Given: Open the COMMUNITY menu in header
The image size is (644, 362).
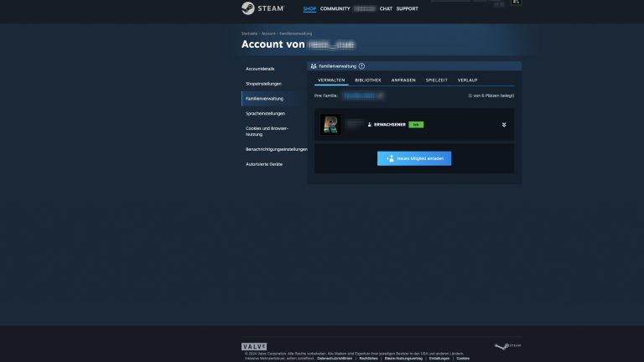Looking at the screenshot, I should (335, 8).
